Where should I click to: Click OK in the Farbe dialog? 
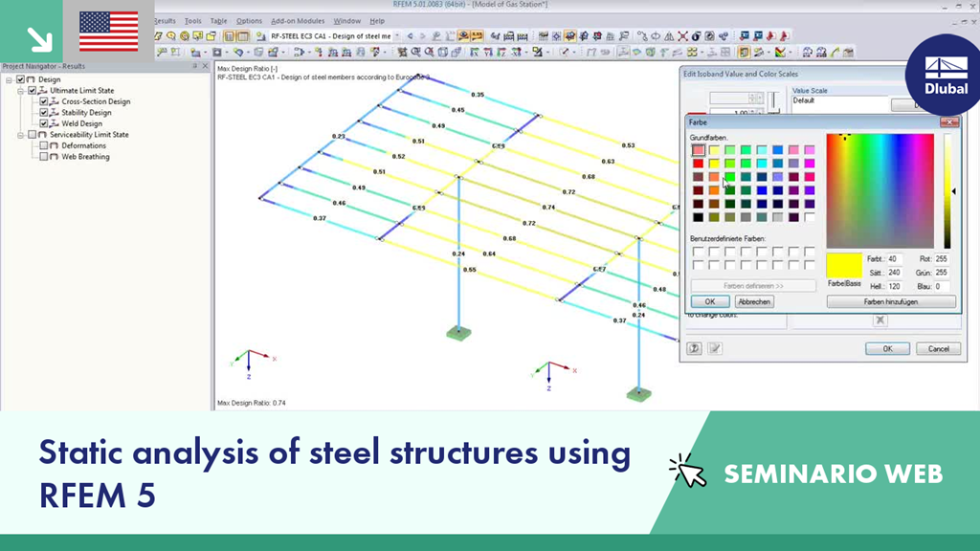(710, 301)
